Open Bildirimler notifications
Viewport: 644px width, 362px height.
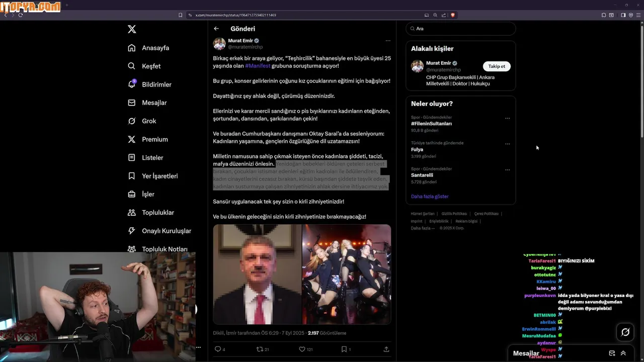(x=149, y=84)
